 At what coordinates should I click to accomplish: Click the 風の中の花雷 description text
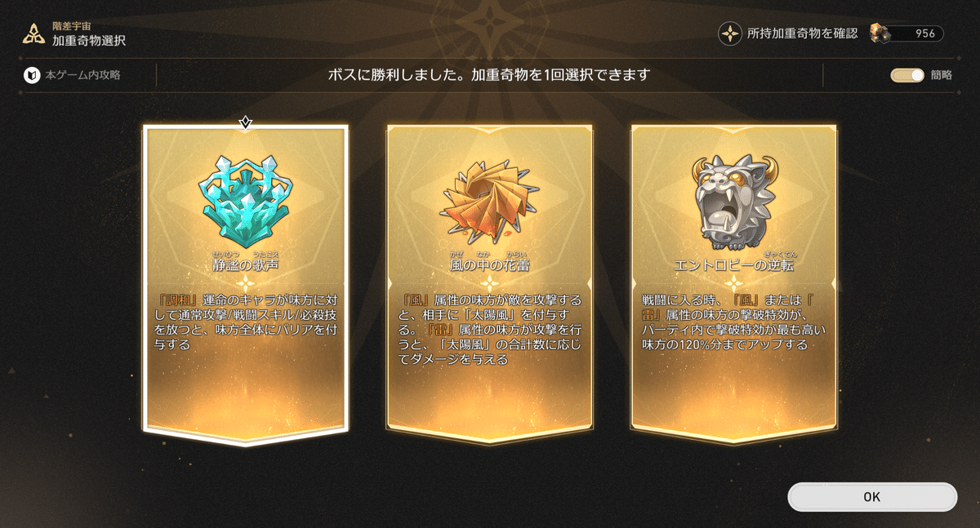(489, 330)
